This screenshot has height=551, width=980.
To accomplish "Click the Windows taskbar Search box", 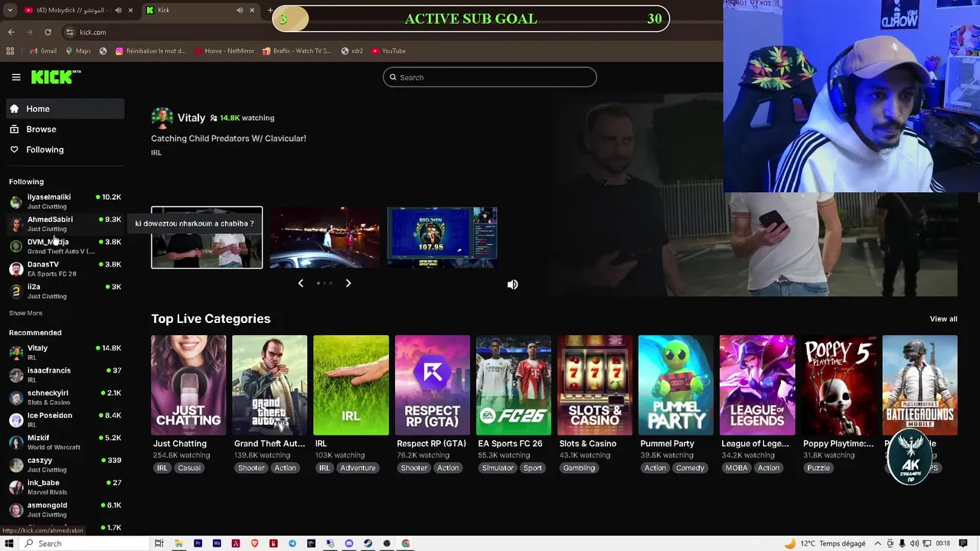I will click(84, 543).
